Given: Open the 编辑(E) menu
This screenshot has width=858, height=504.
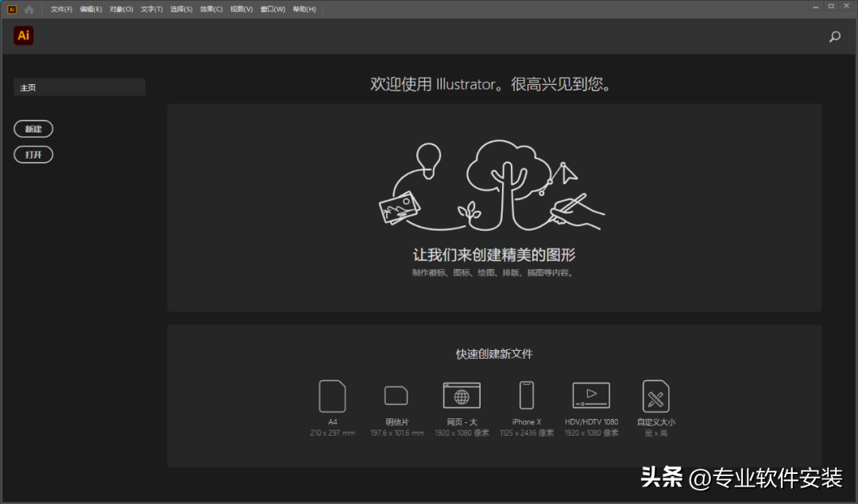Looking at the screenshot, I should tap(91, 10).
